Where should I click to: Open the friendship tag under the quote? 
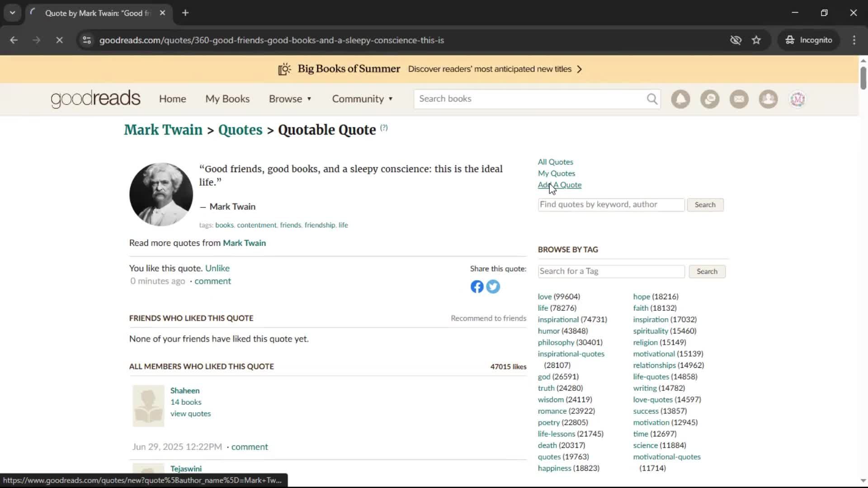click(320, 225)
